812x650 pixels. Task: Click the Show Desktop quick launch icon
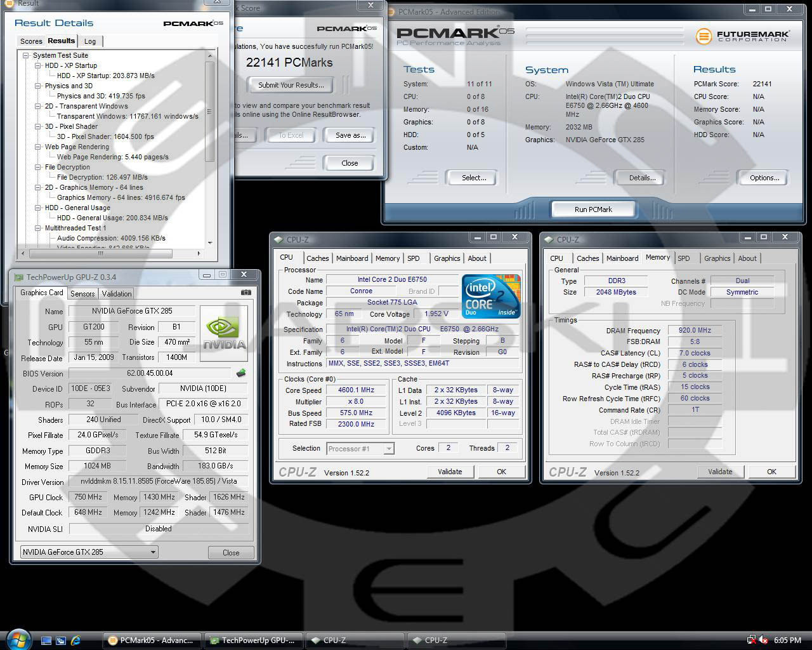click(x=46, y=640)
